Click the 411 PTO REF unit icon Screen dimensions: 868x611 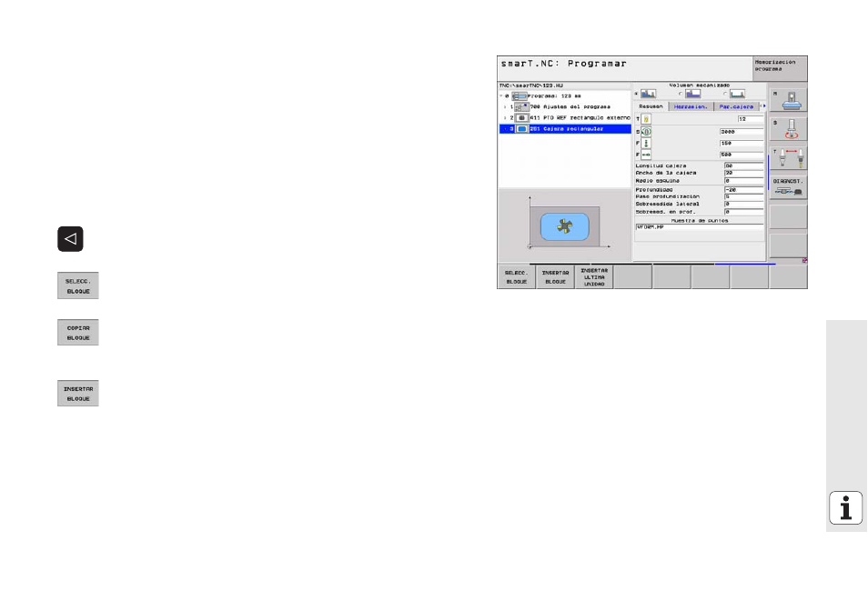521,118
